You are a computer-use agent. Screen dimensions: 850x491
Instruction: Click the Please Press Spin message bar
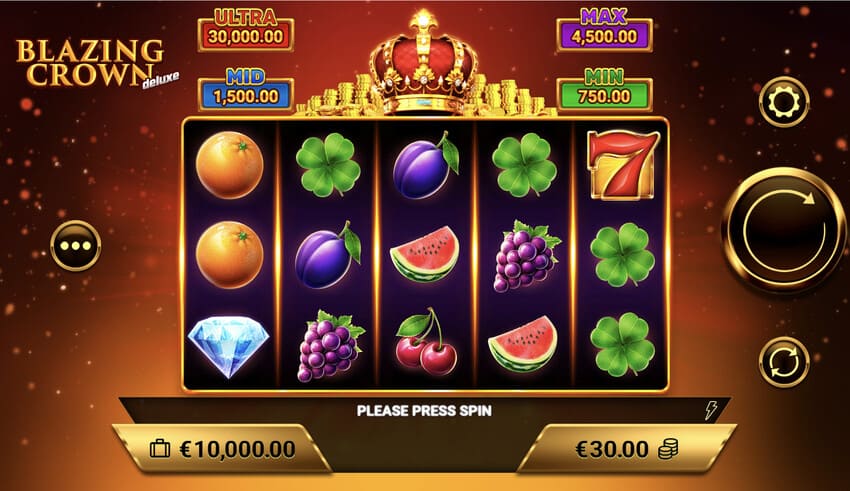[x=424, y=411]
